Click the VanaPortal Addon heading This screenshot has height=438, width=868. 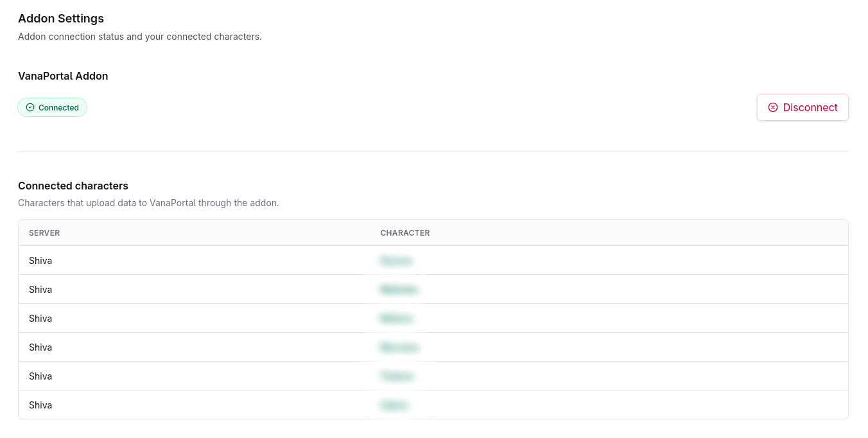(x=63, y=76)
